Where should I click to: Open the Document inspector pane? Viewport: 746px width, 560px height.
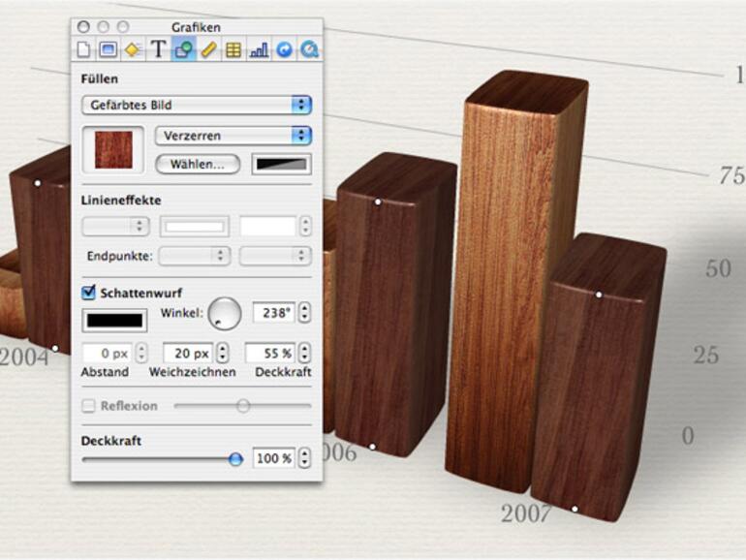coord(83,49)
